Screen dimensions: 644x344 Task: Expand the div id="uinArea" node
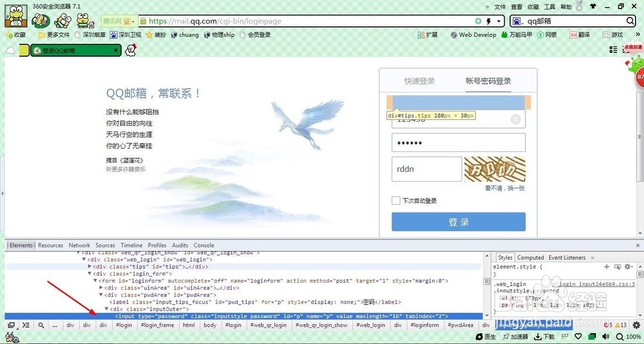pos(102,288)
